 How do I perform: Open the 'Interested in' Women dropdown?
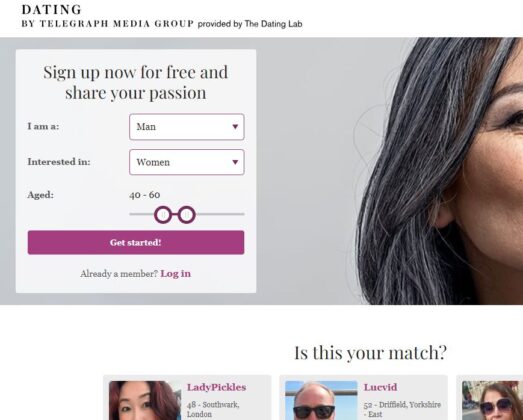coord(186,162)
